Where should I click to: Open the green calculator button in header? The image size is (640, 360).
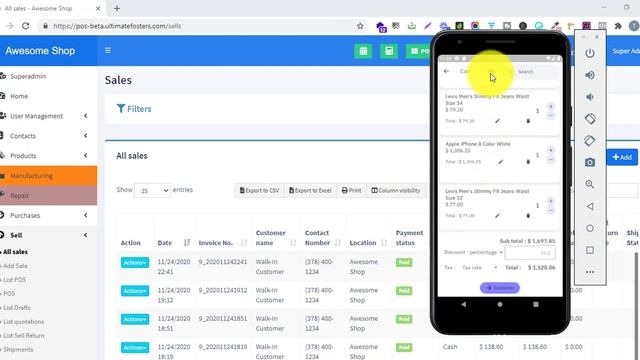pos(389,51)
